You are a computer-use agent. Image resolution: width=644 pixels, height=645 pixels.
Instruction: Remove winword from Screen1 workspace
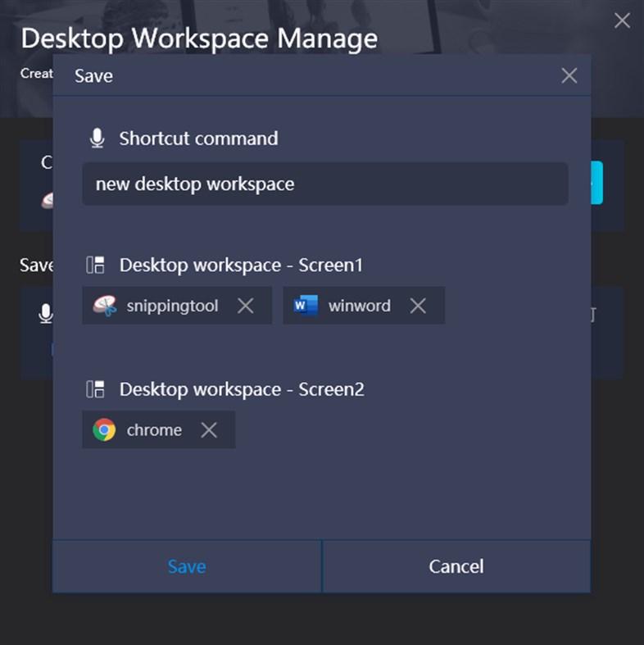click(x=418, y=306)
